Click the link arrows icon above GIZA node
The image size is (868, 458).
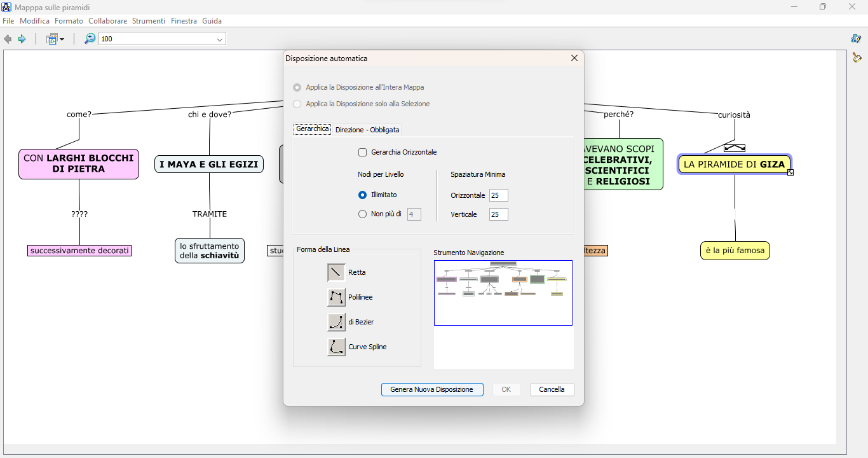pos(735,148)
